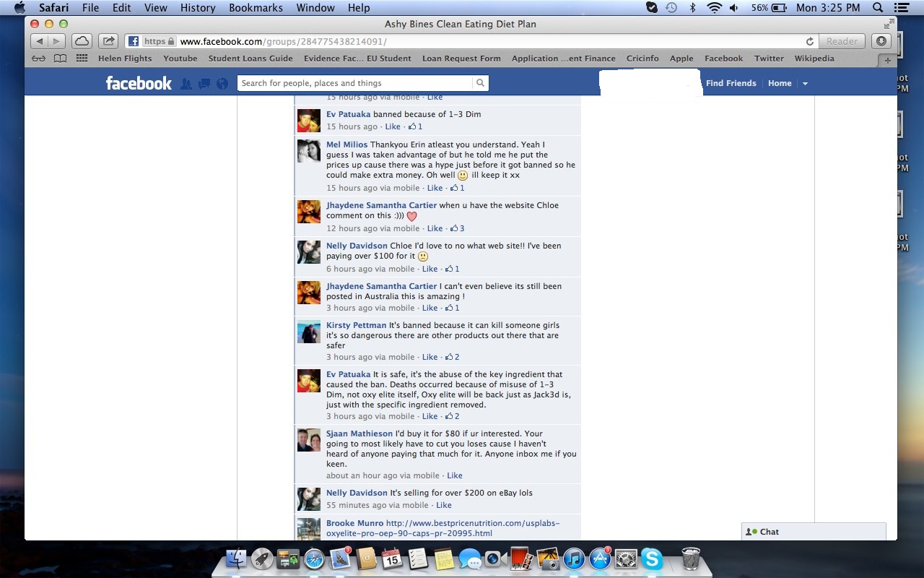Open iTunes in the Dock
Screen dimensions: 924x578
tap(574, 558)
